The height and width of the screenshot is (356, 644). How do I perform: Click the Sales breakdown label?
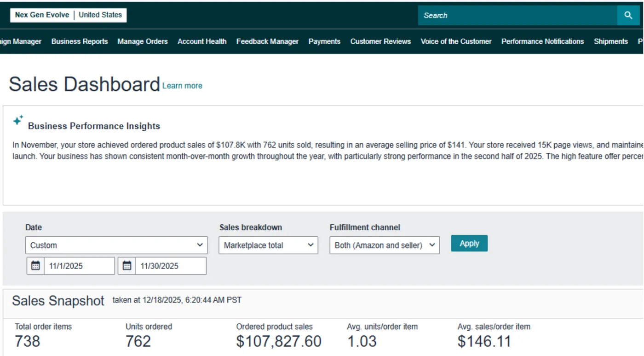pyautogui.click(x=251, y=228)
